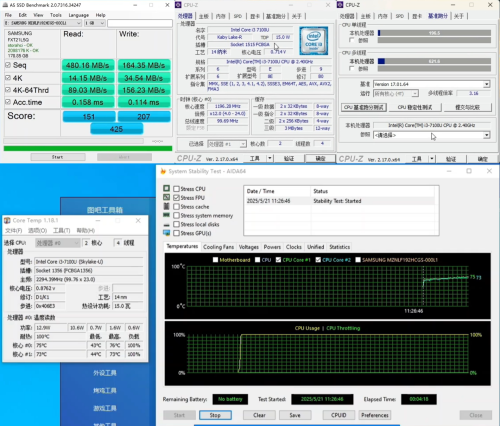Click the Save button in AIDA64
The image size is (500, 426).
click(295, 415)
